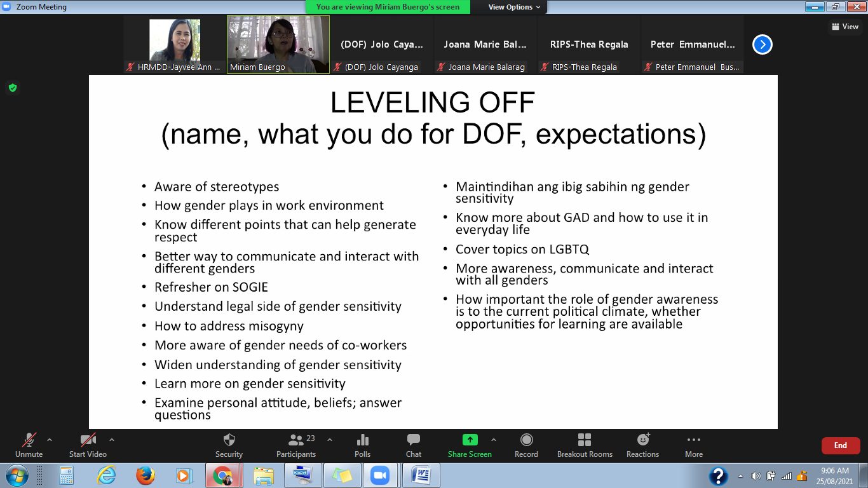Click the red End button
The width and height of the screenshot is (868, 488).
point(841,445)
